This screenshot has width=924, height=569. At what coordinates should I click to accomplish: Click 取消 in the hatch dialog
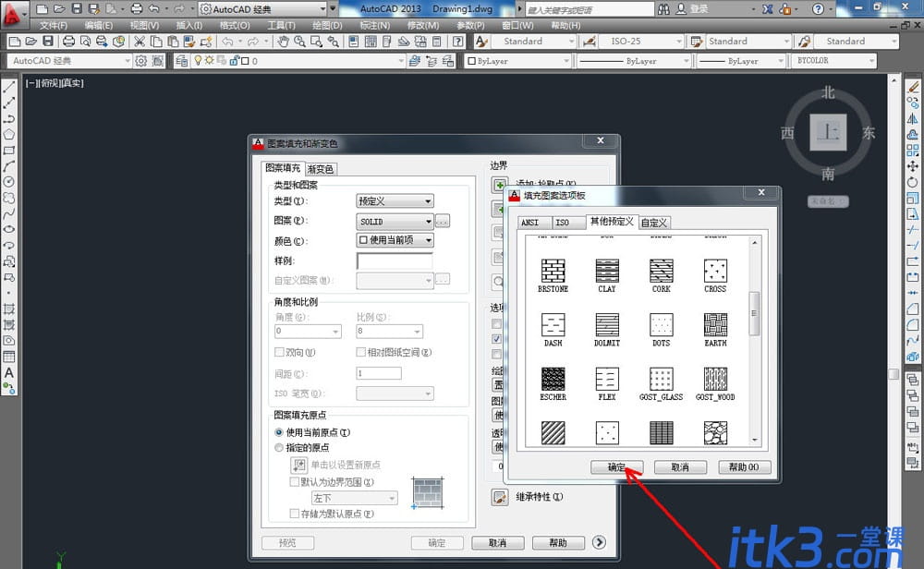[497, 542]
